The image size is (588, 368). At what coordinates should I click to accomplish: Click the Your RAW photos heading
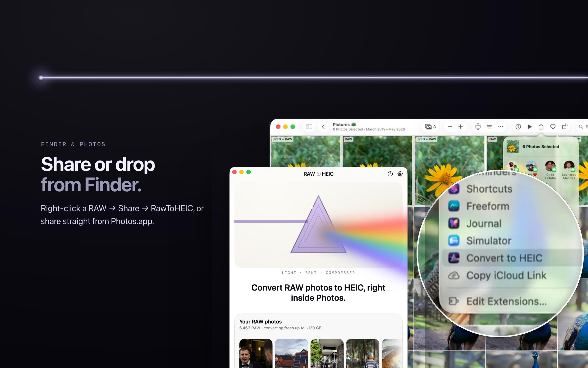click(261, 322)
